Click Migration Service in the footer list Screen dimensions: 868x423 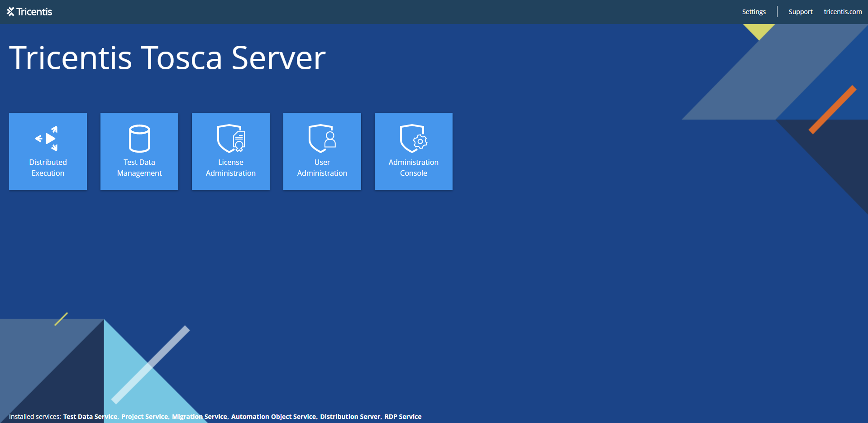pos(200,417)
